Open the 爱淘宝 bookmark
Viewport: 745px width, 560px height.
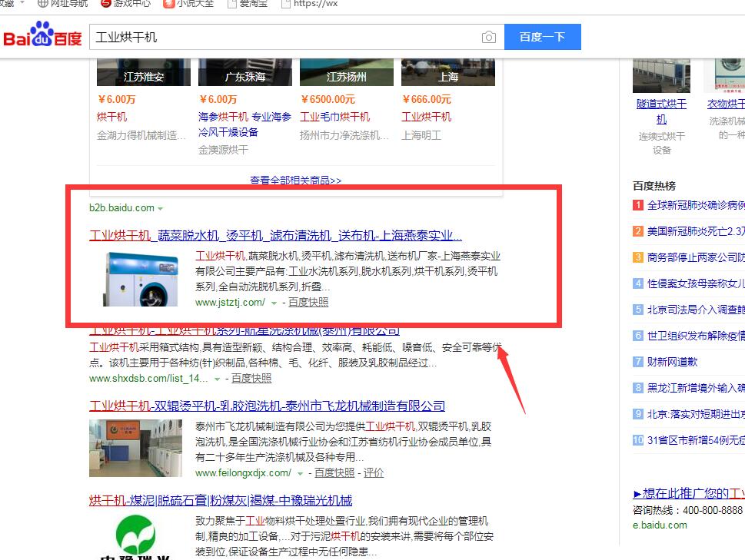point(248,3)
